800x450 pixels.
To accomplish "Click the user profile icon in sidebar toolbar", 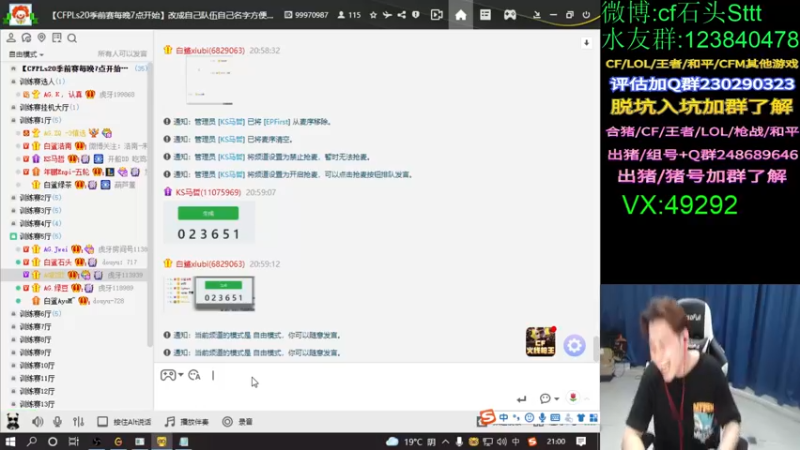I will [11, 38].
